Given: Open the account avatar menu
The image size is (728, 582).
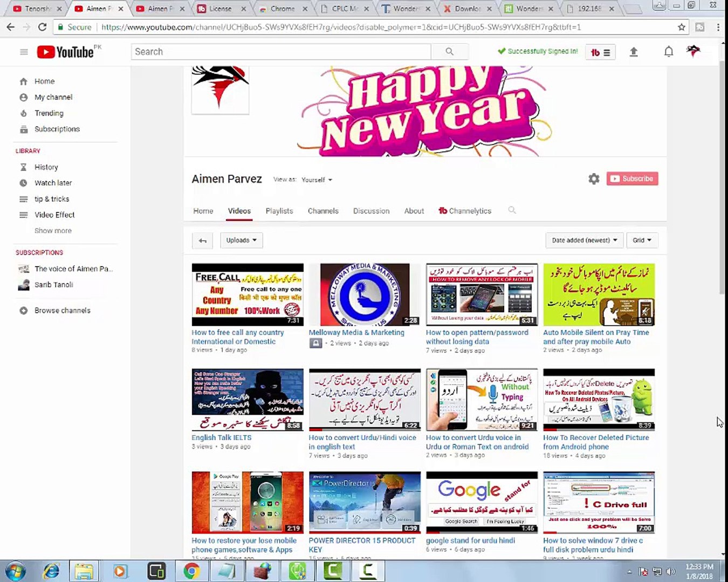Looking at the screenshot, I should pos(693,51).
